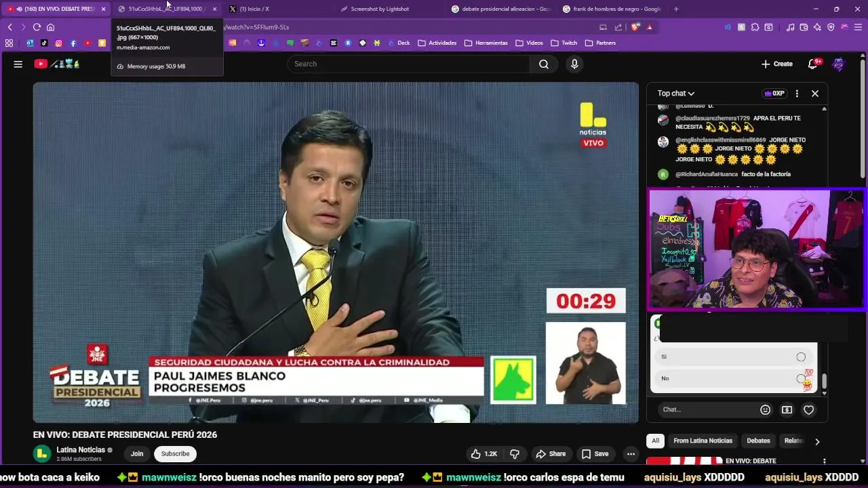Open the Brave shields lion icon
This screenshot has height=488, width=868.
pos(635,27)
